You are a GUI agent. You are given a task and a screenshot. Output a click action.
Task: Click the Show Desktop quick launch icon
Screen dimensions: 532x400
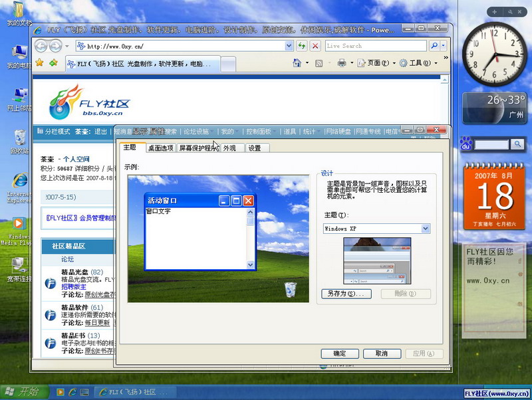[x=84, y=392]
